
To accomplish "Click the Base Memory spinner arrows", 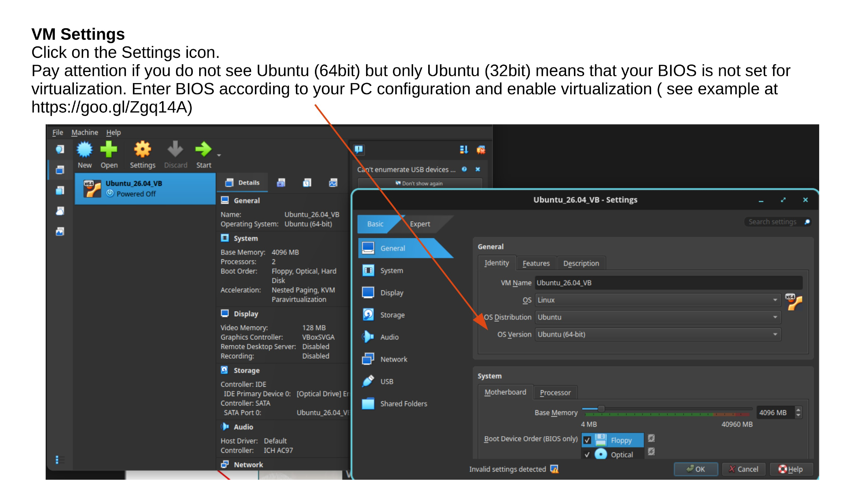I will (x=798, y=413).
